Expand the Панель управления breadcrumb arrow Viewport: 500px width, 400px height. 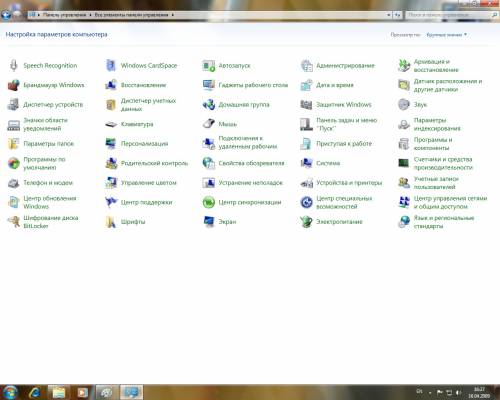(x=90, y=15)
